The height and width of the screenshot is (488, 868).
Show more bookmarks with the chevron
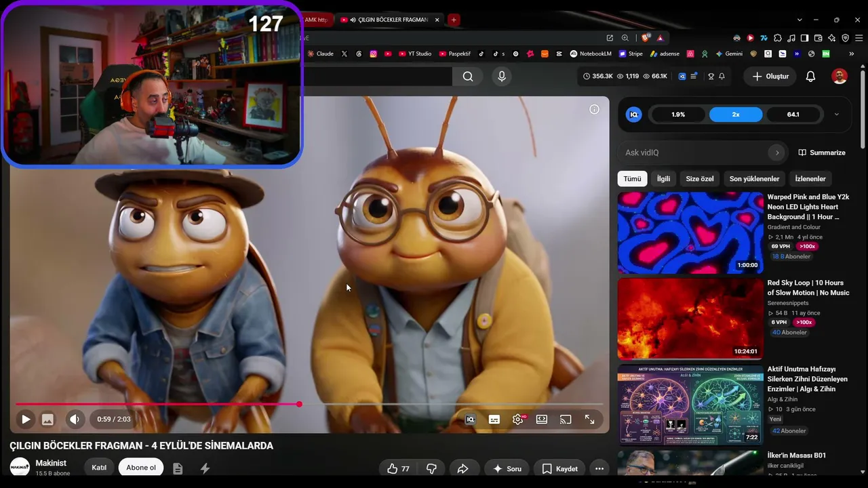[x=851, y=54]
